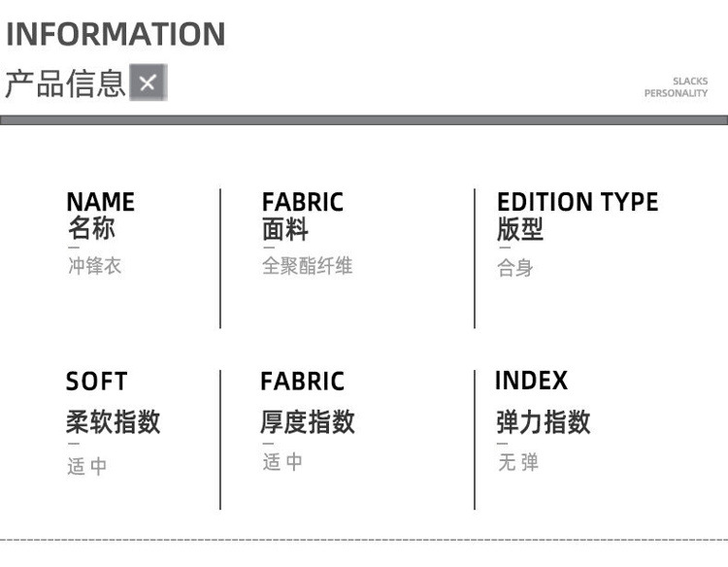The height and width of the screenshot is (567, 728).
Task: Click 适中 under 柔软指数
Action: tap(87, 467)
